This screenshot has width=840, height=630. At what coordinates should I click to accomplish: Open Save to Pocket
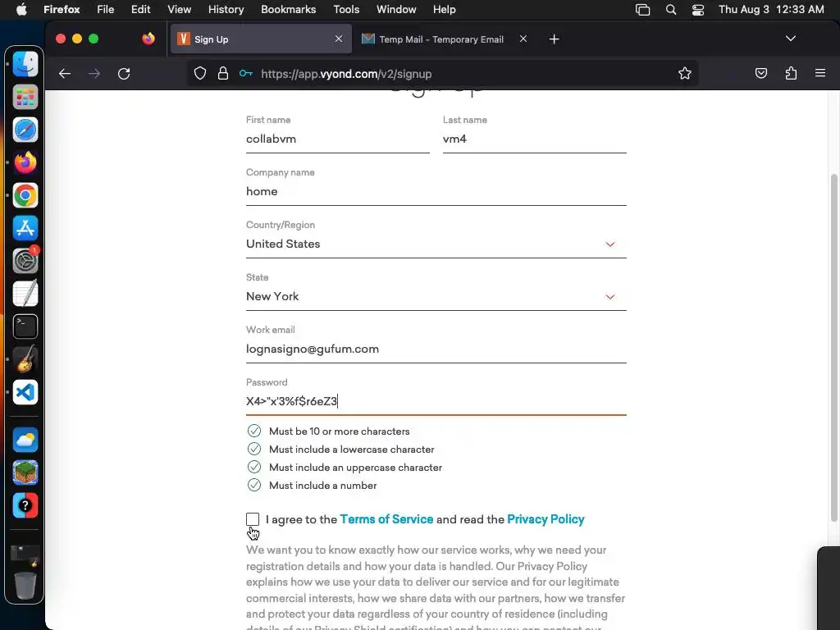[x=760, y=74]
